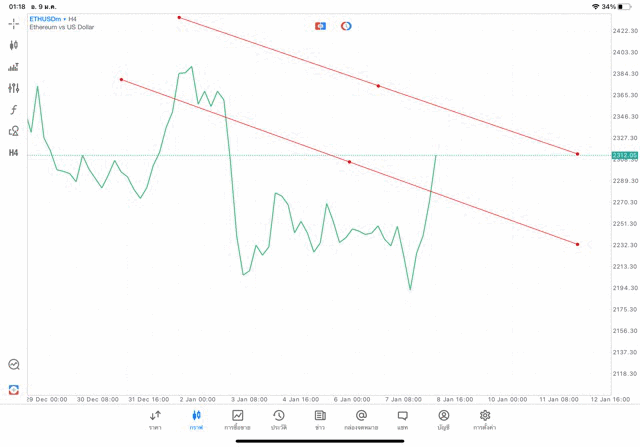
Task: Select the middle anchor point of upper red trendline
Action: 378,86
